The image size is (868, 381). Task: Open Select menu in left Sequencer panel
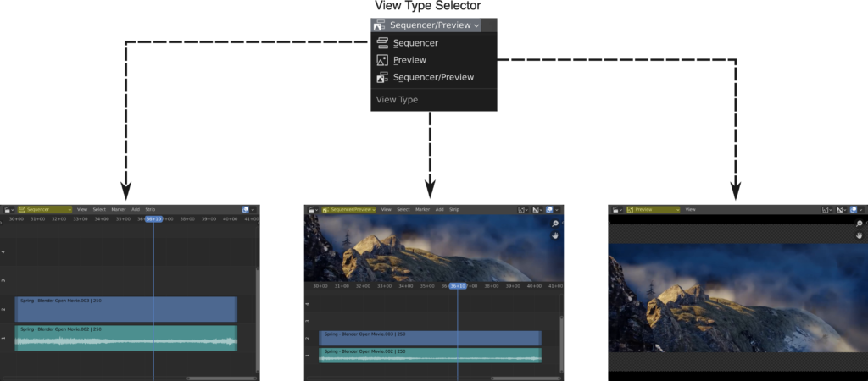pos(99,210)
